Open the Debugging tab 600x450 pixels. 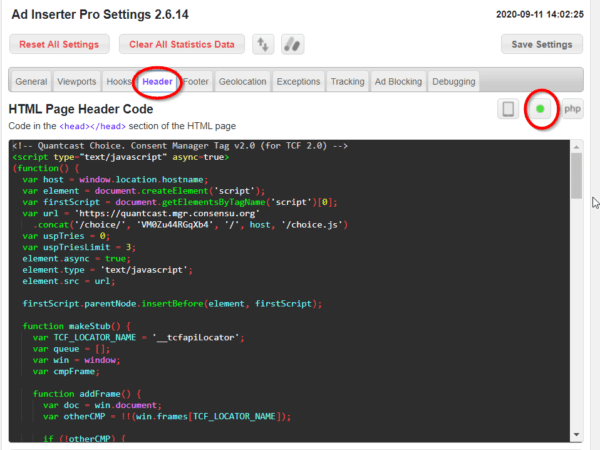(454, 82)
